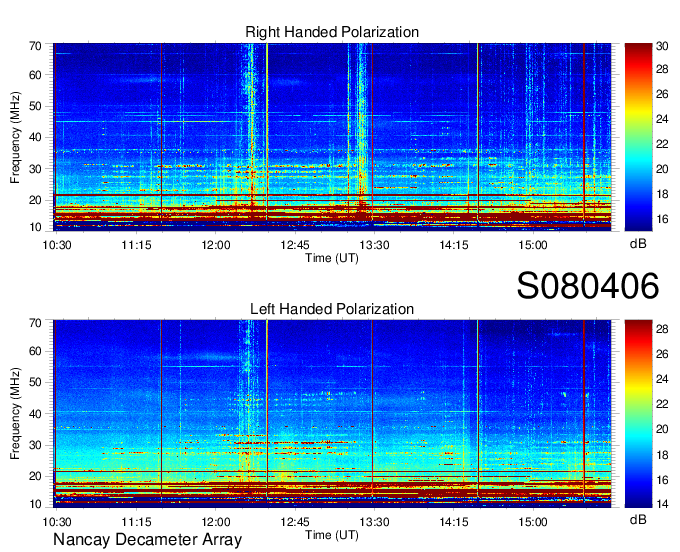Click the 28 value on upper color bar
Screen dimensions: 680x552
click(662, 69)
